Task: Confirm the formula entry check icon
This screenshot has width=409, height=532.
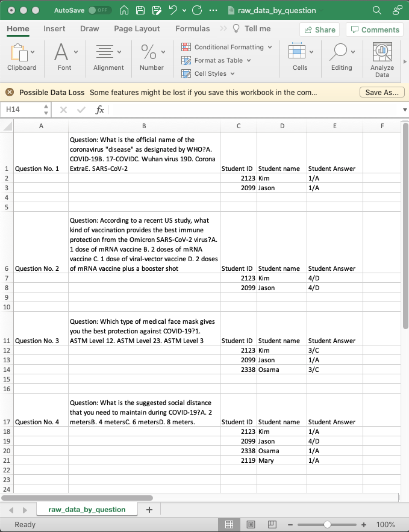Action: click(x=81, y=110)
